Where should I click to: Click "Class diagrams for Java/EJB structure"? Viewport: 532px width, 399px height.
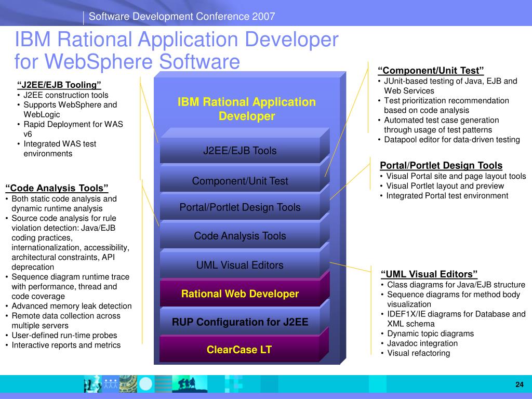tap(456, 285)
